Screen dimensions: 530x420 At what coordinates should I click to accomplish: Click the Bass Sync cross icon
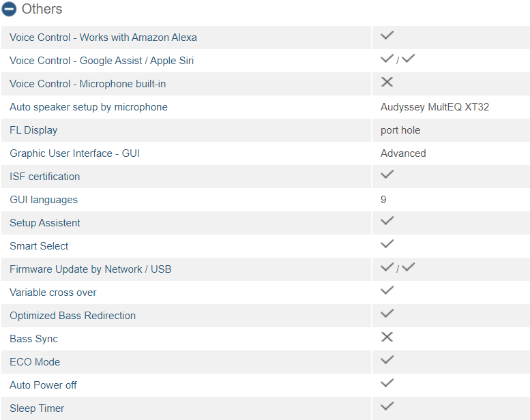click(x=387, y=337)
